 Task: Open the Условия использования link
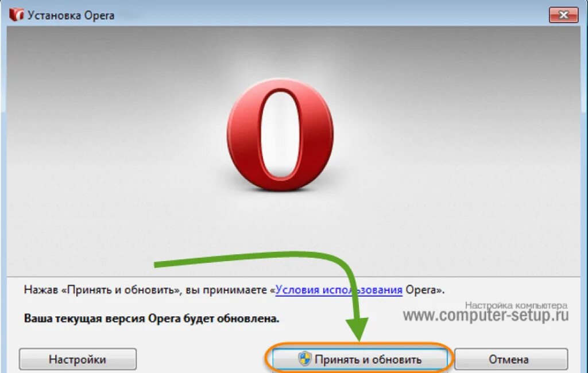pos(339,290)
